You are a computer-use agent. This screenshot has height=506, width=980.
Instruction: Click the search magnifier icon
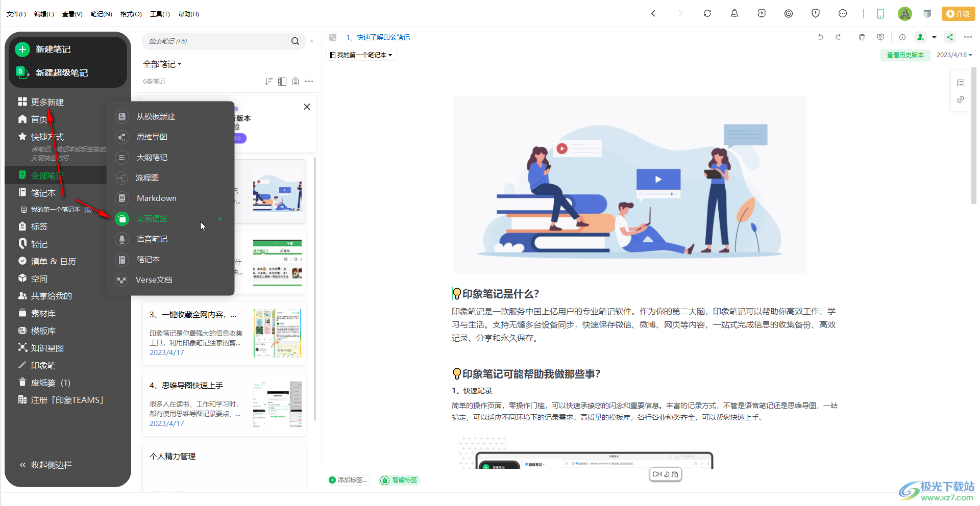[295, 41]
